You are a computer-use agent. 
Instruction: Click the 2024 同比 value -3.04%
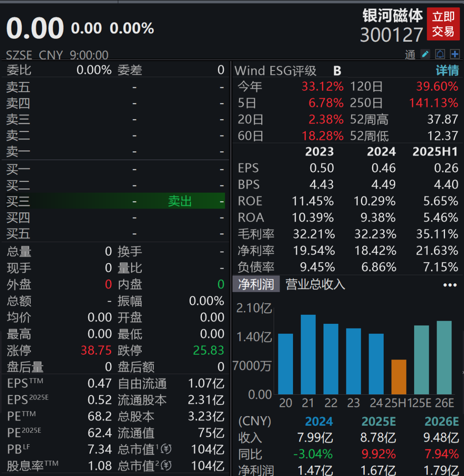(313, 454)
